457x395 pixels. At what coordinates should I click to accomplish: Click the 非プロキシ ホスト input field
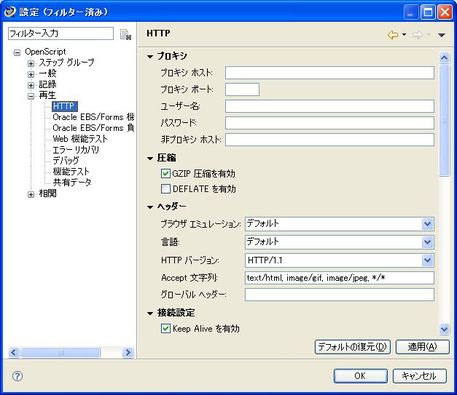[330, 140]
